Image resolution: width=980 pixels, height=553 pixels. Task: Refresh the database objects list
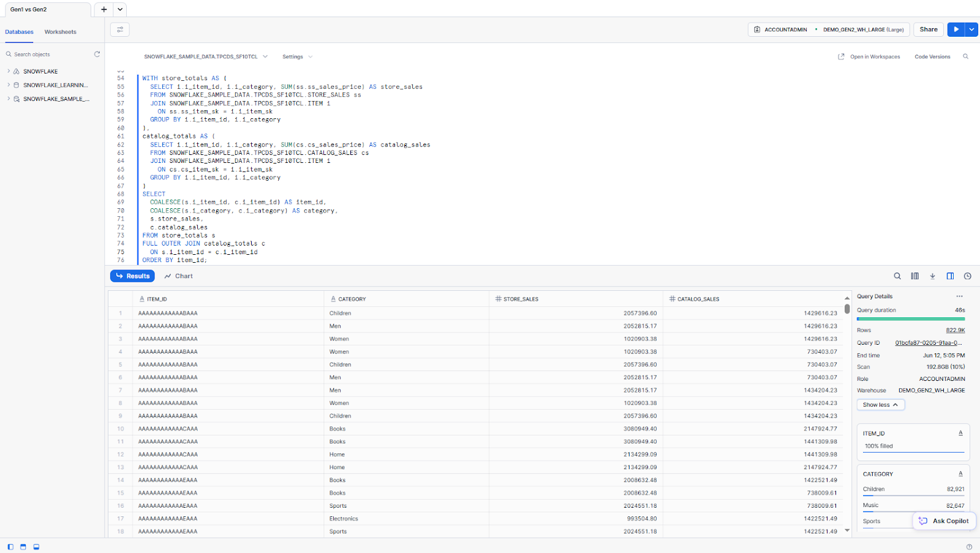pos(97,55)
